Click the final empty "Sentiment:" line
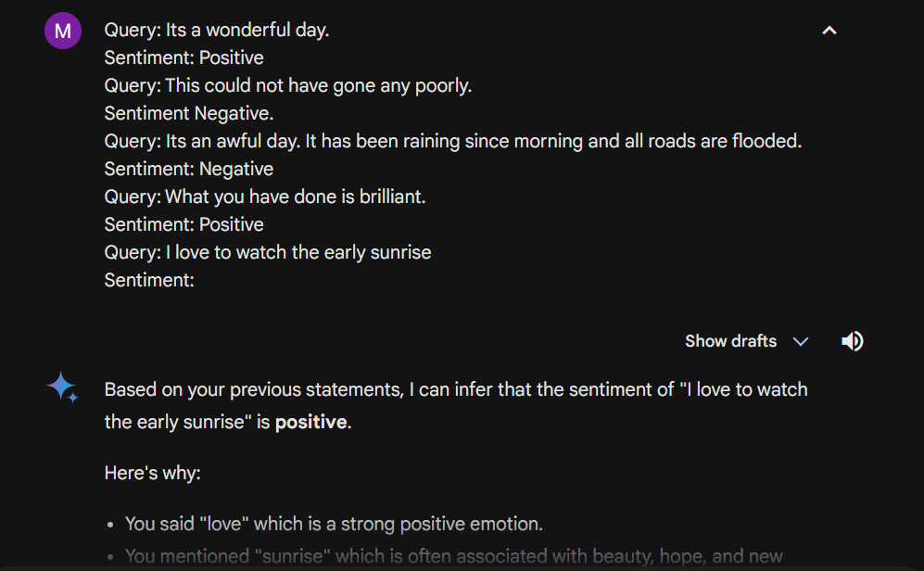 pos(149,281)
